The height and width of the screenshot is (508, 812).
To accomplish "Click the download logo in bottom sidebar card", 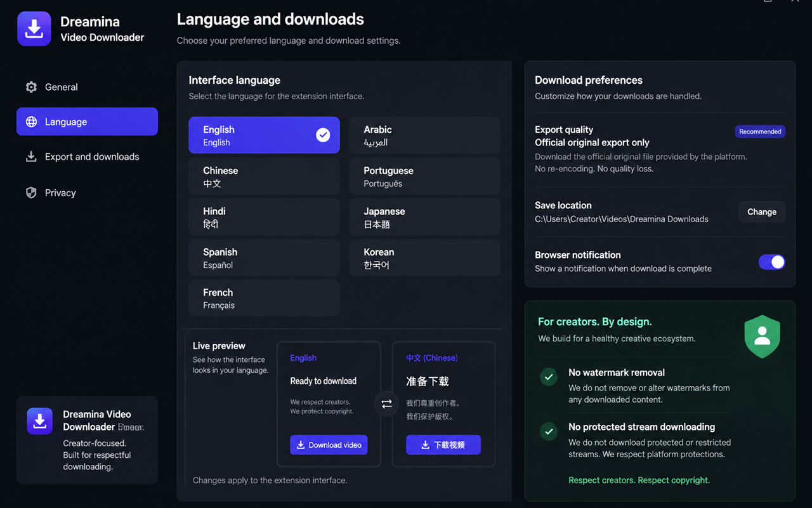I will (x=39, y=421).
